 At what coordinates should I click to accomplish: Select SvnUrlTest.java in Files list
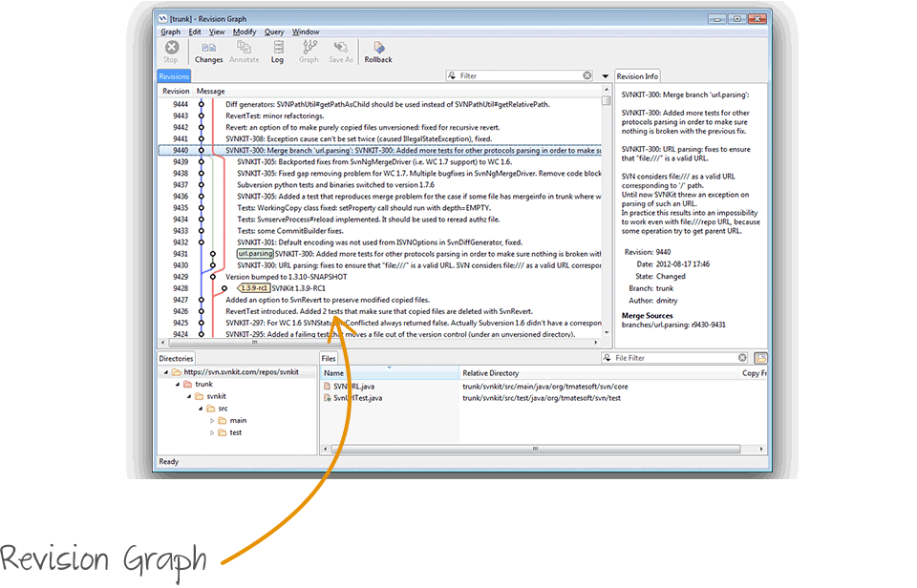point(358,397)
